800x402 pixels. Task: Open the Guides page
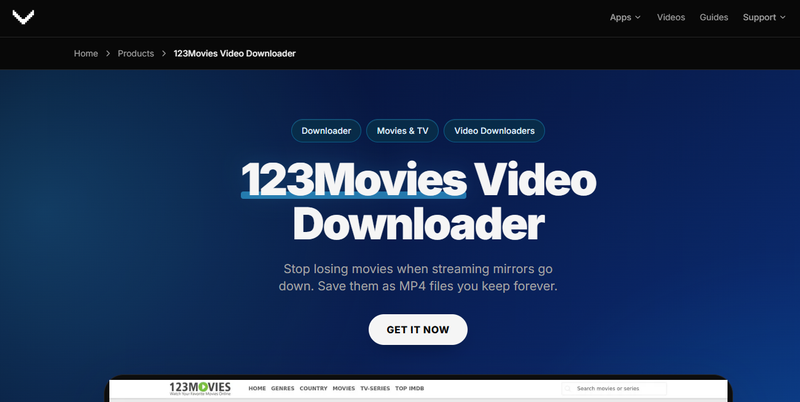[x=714, y=17]
